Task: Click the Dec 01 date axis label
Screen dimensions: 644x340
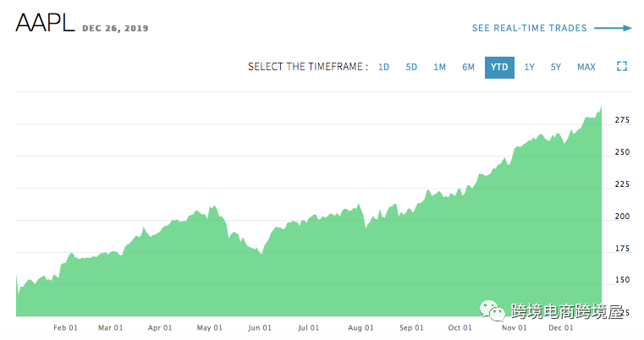Action: coord(560,327)
